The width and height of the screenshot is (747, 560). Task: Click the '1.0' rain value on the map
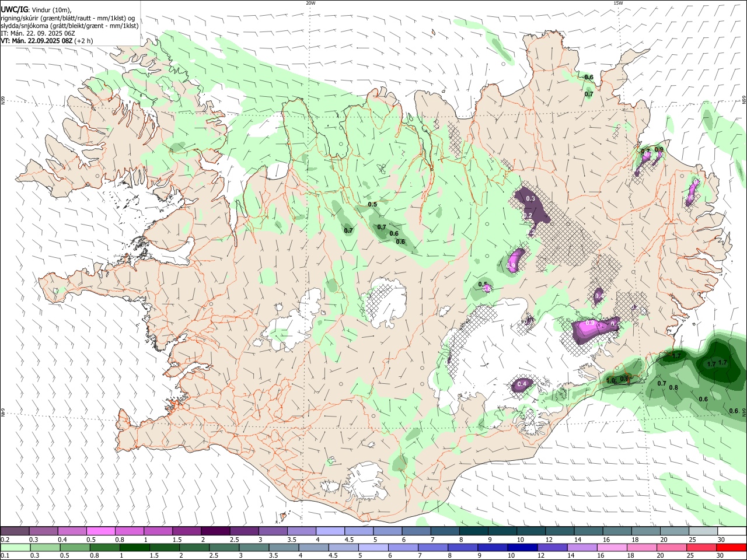[x=610, y=380]
